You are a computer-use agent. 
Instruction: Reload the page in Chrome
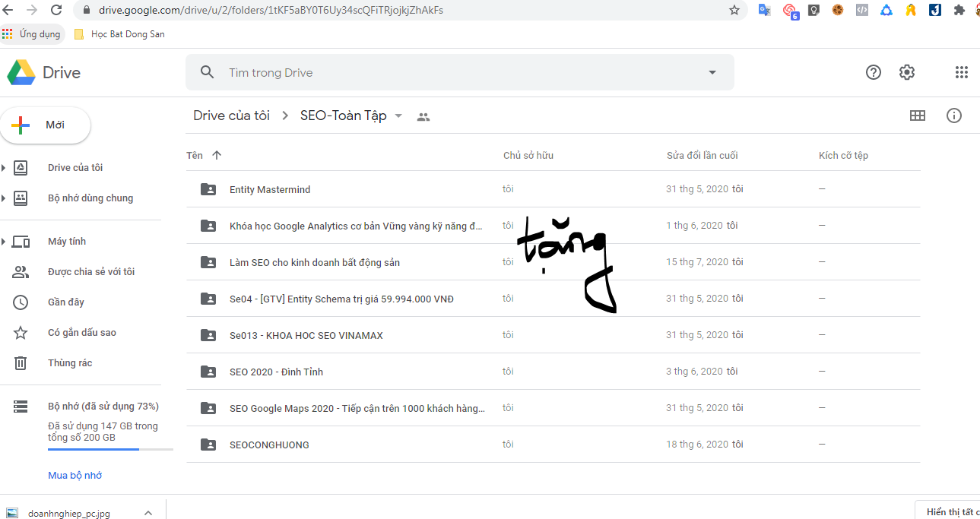56,10
